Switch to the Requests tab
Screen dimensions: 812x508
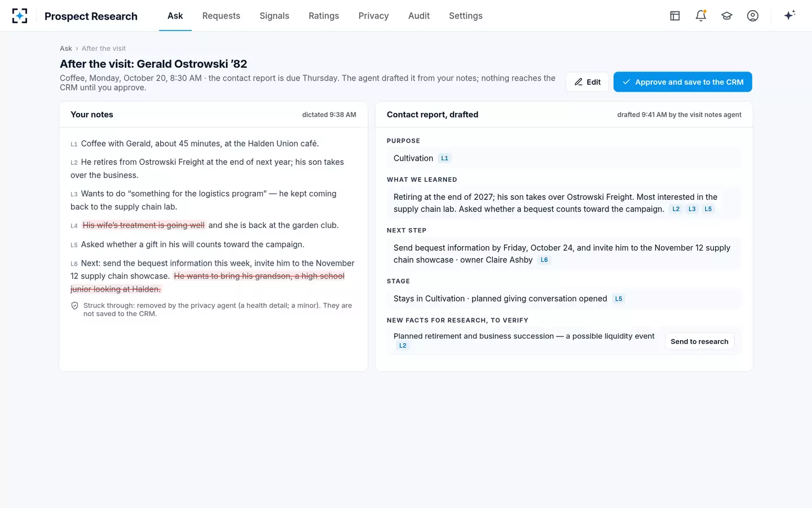[221, 16]
